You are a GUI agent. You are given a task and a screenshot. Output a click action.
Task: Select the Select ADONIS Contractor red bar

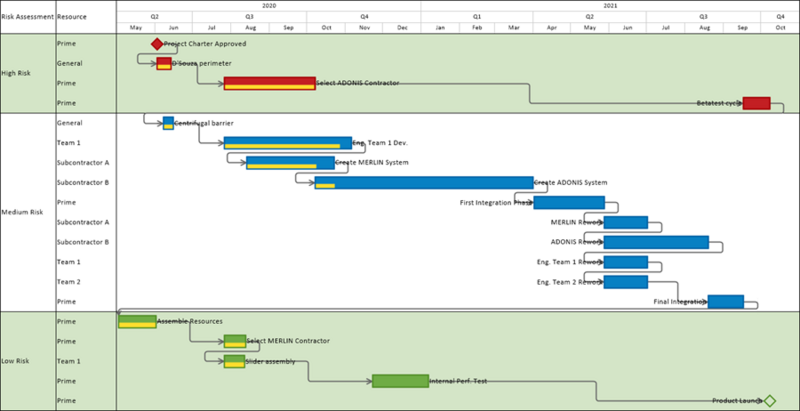pos(270,84)
